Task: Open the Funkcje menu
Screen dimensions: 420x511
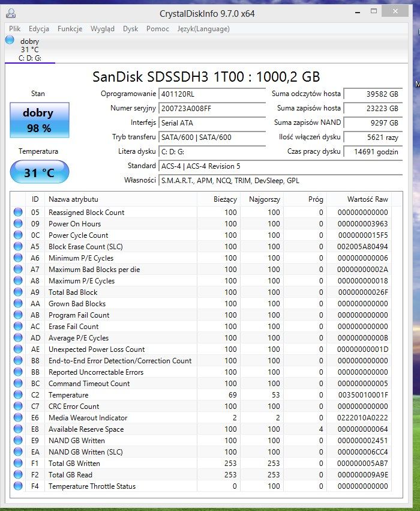Action: tap(70, 29)
